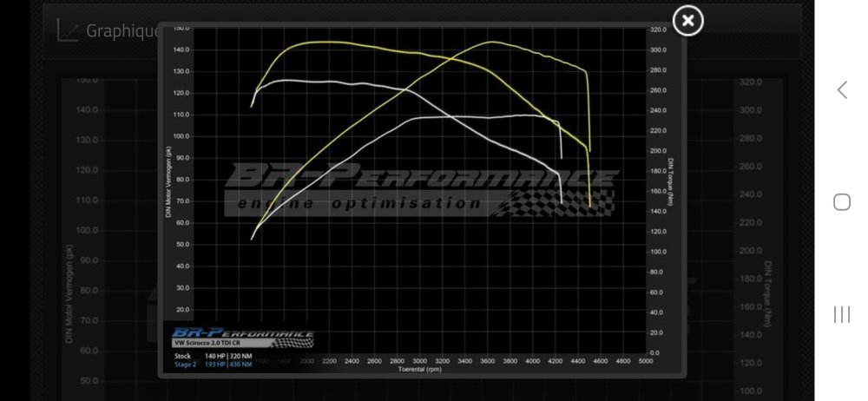868x401 pixels.
Task: Click the 'Toerental (rpm)' axis title
Action: (419, 369)
